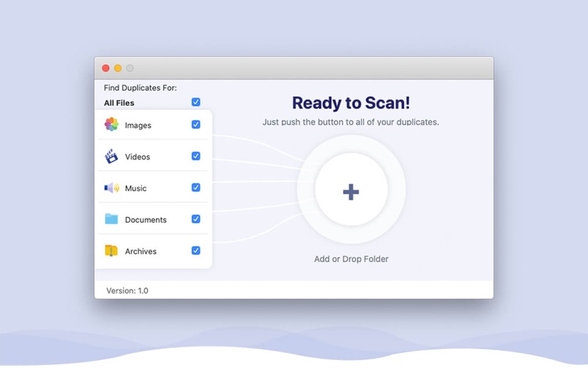Select the Archives category label
588x368 pixels.
(140, 252)
